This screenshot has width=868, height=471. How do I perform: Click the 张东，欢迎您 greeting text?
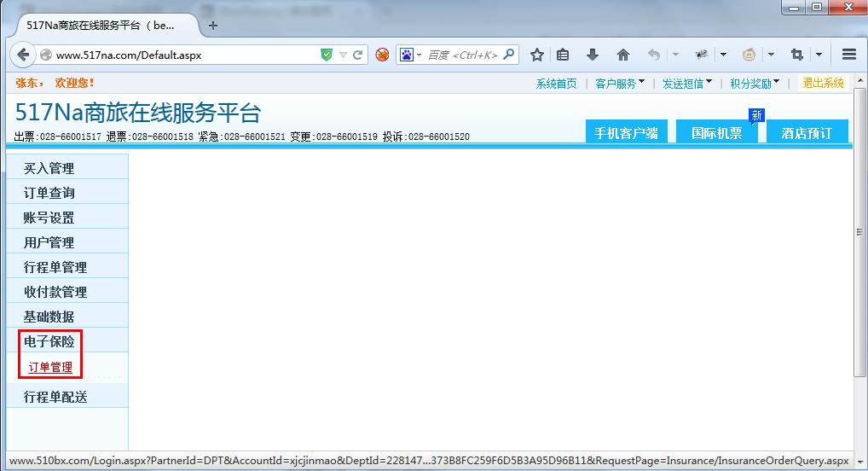tap(55, 83)
